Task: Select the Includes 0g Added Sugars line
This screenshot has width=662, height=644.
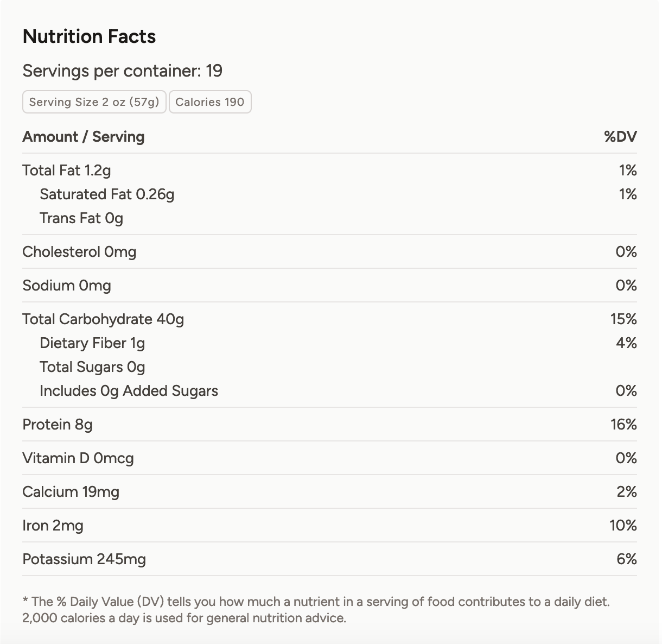Action: [x=129, y=391]
